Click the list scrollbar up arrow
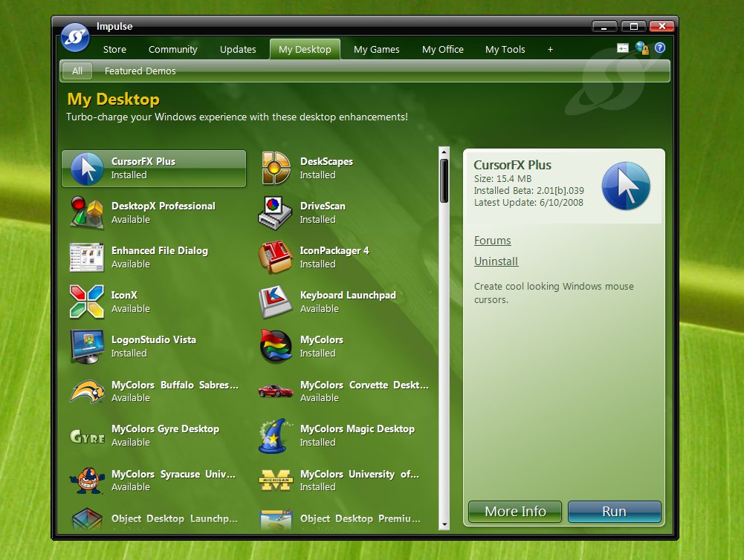 point(444,152)
